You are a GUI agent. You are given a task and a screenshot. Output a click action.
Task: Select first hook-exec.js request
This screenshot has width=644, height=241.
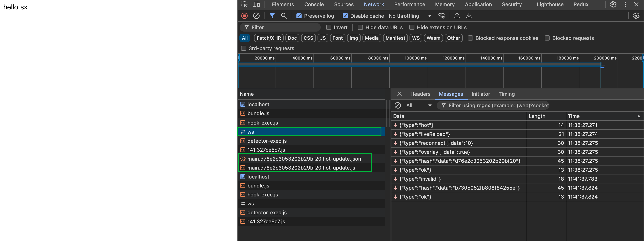311,123
